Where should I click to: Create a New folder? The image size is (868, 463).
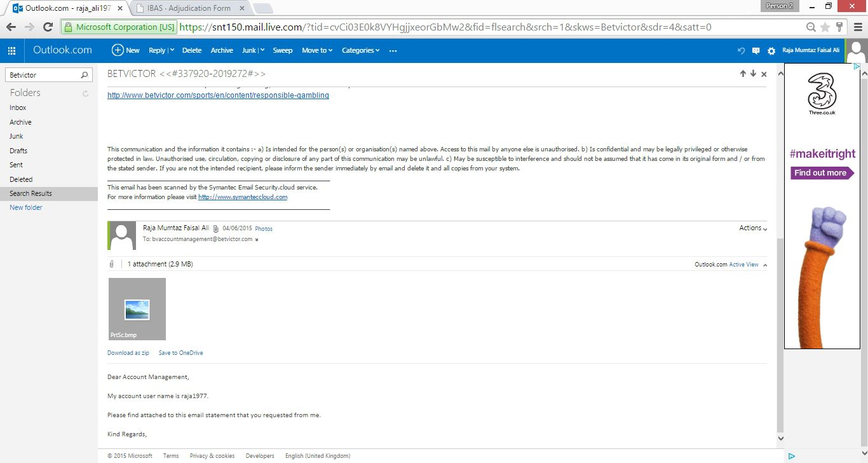click(x=26, y=207)
